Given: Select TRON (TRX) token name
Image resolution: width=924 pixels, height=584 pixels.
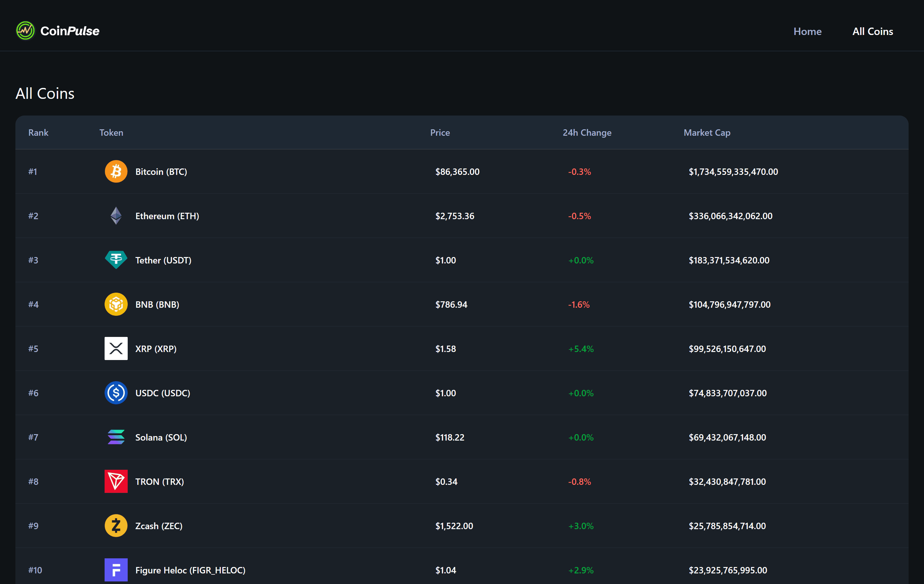Looking at the screenshot, I should pos(160,481).
